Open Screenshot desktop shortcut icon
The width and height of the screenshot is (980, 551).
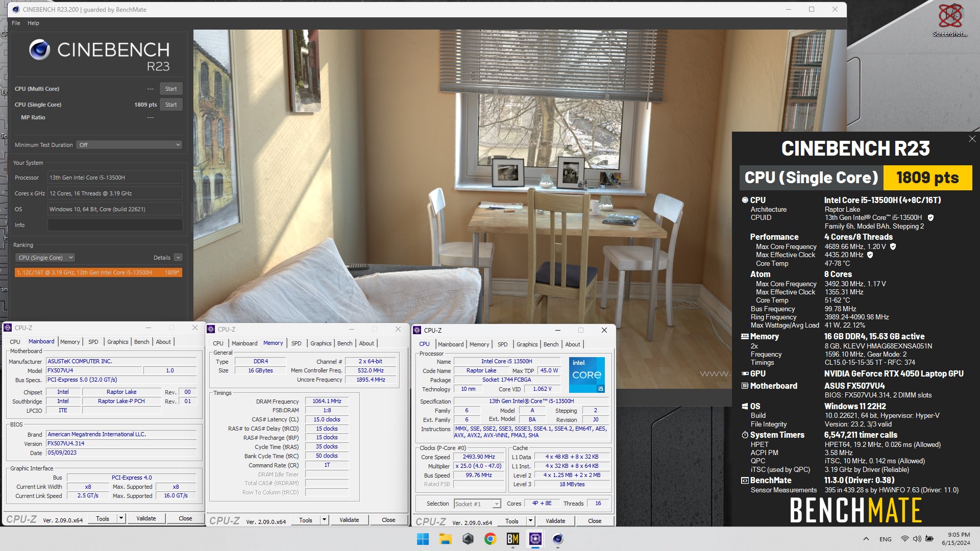pyautogui.click(x=950, y=20)
